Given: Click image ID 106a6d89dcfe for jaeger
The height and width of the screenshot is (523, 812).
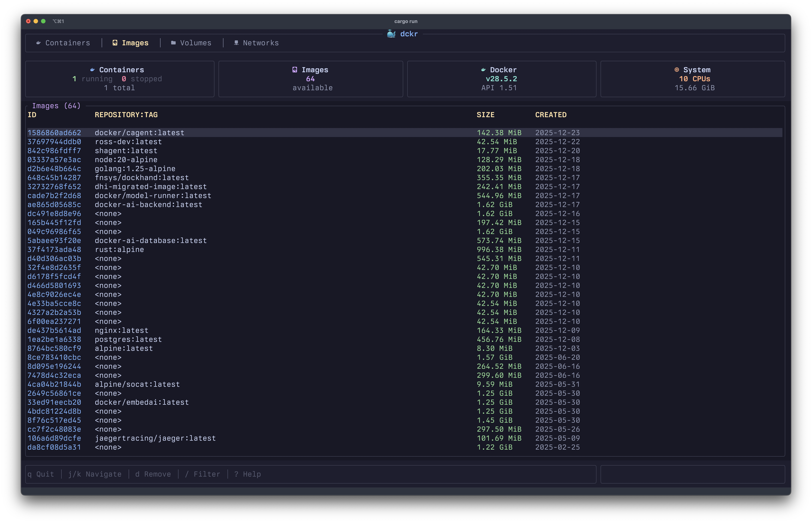Looking at the screenshot, I should (x=54, y=438).
